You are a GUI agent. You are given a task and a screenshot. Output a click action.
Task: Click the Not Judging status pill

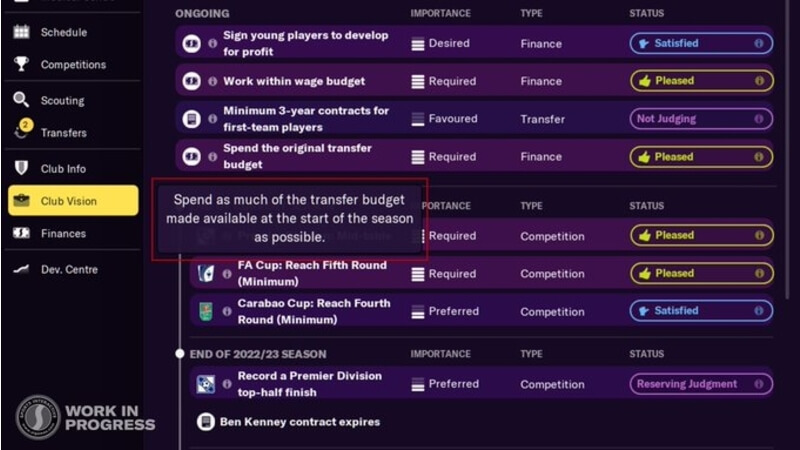pyautogui.click(x=700, y=119)
